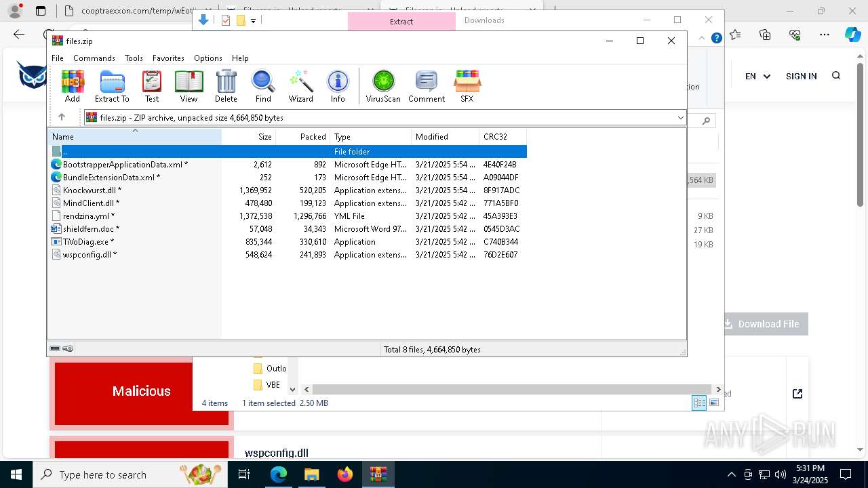Sort files by Packed column
Image resolution: width=868 pixels, height=488 pixels.
point(302,137)
